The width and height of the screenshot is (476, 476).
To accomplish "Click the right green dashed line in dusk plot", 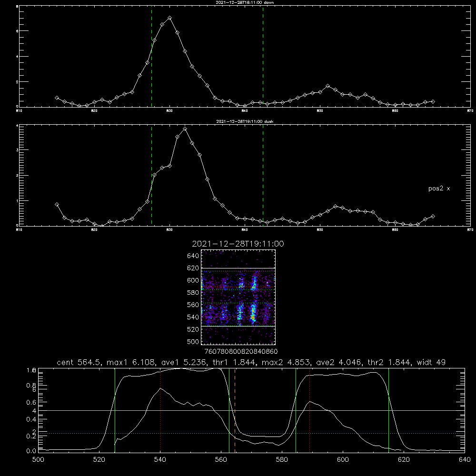I will (263, 176).
